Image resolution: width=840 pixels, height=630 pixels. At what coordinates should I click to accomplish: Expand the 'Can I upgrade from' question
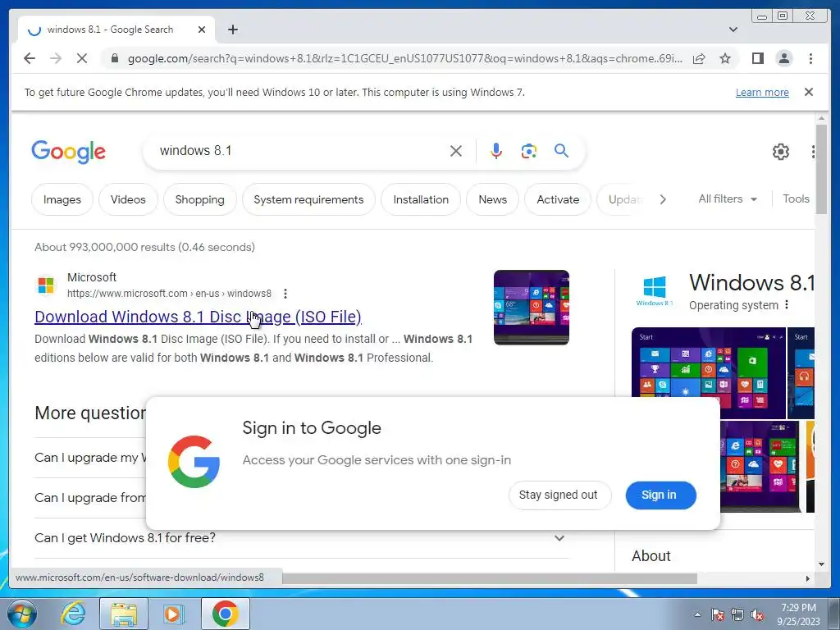(x=90, y=498)
